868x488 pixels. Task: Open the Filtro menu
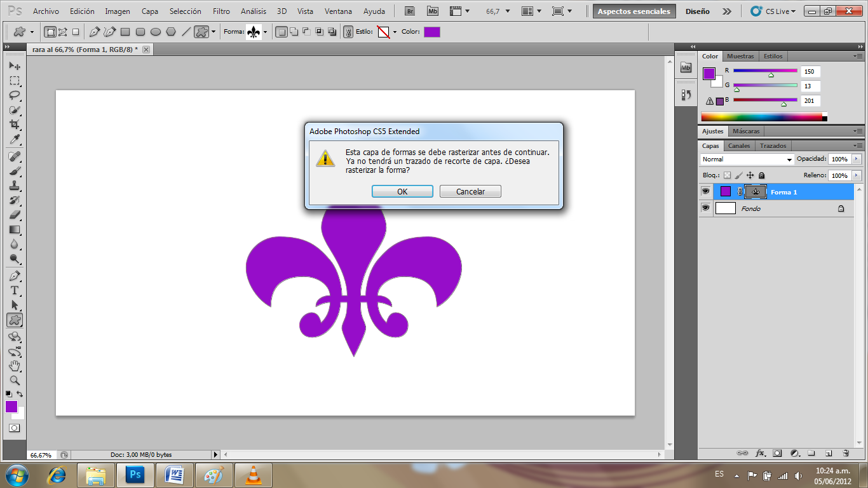tap(222, 11)
